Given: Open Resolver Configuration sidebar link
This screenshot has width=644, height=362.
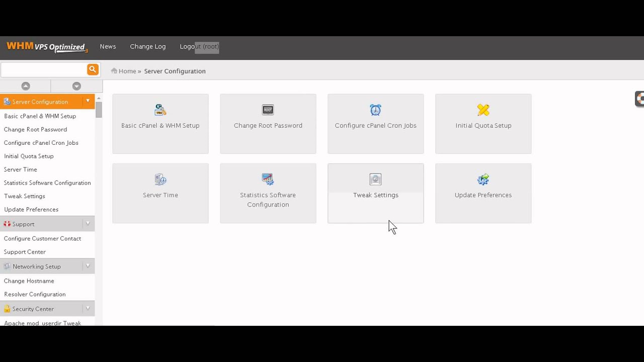Looking at the screenshot, I should pos(35,294).
